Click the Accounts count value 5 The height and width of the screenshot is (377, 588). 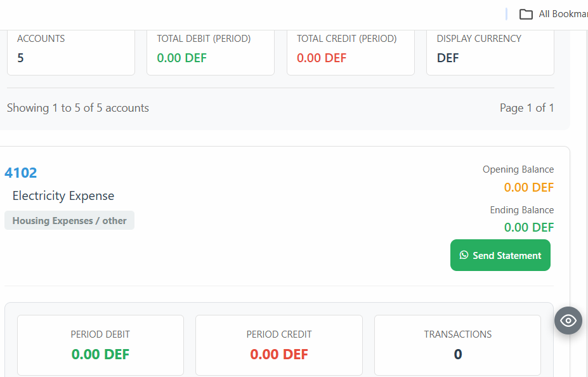[21, 58]
